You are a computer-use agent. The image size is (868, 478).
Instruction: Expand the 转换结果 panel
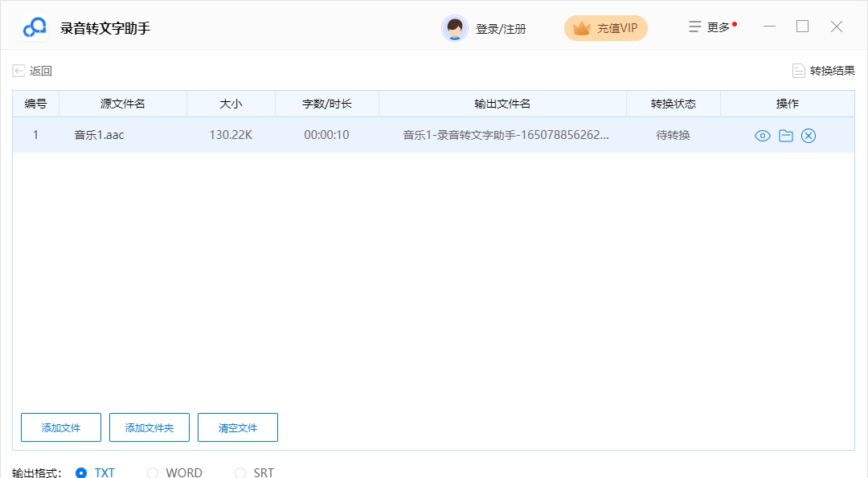click(829, 71)
